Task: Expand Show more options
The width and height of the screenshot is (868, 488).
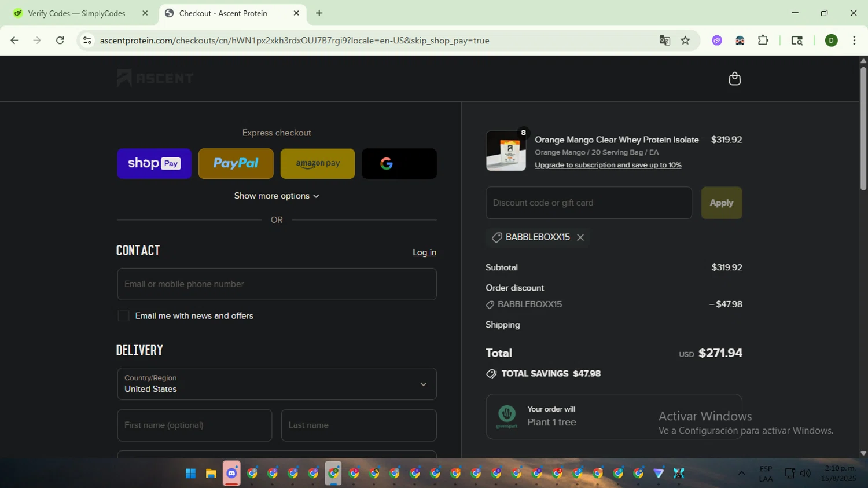Action: point(277,196)
